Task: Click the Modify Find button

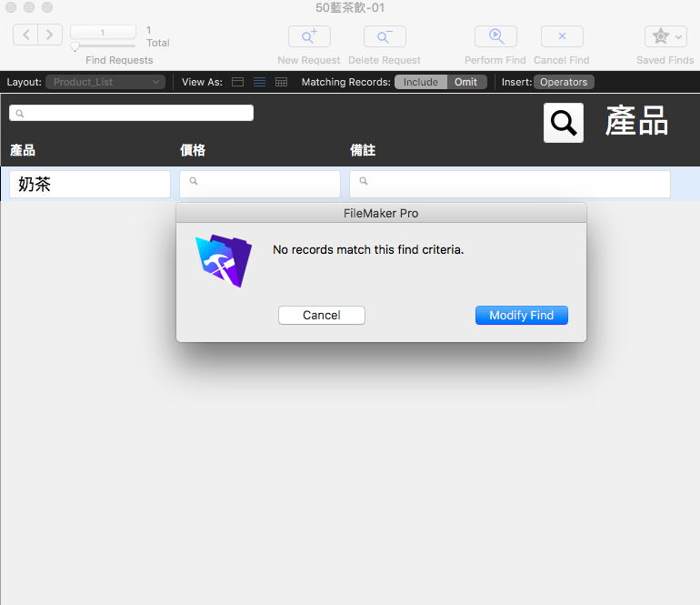Action: [x=522, y=316]
